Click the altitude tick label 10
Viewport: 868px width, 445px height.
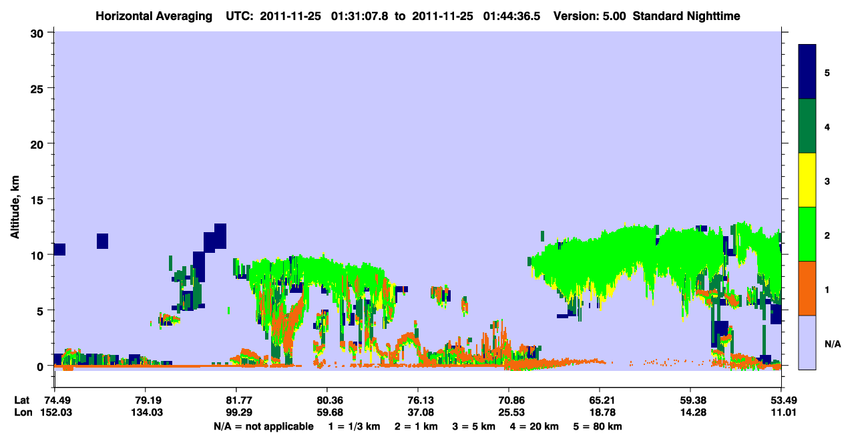click(x=39, y=255)
